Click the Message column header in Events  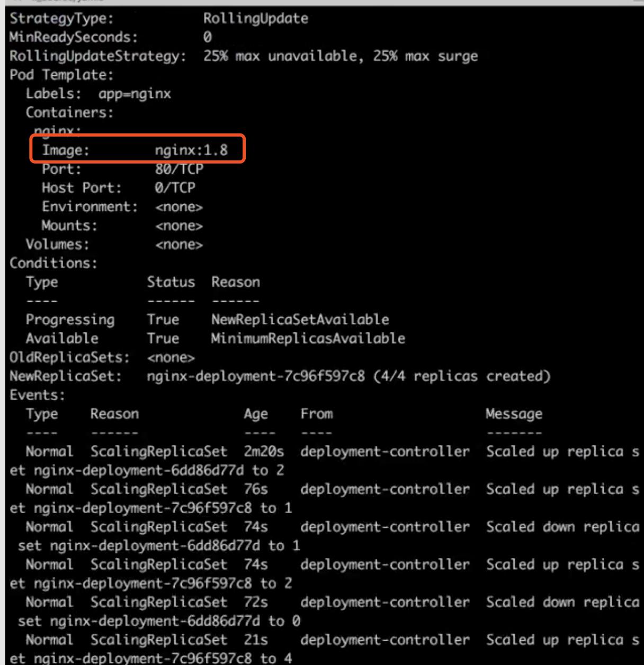[514, 414]
